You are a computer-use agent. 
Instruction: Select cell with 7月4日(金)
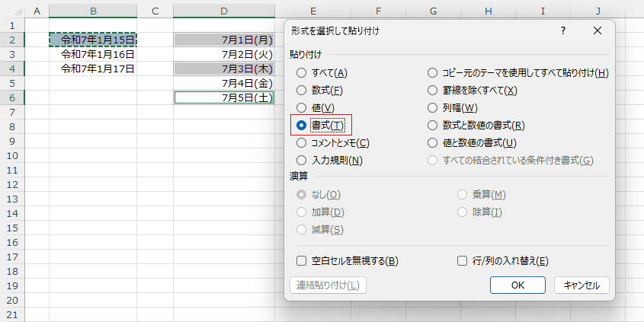tap(224, 83)
